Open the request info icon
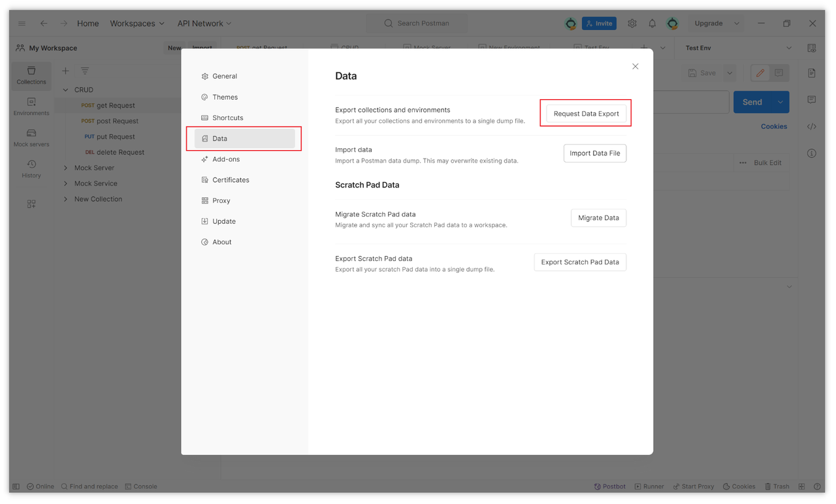Screen dimensions: 836x504 tap(812, 153)
